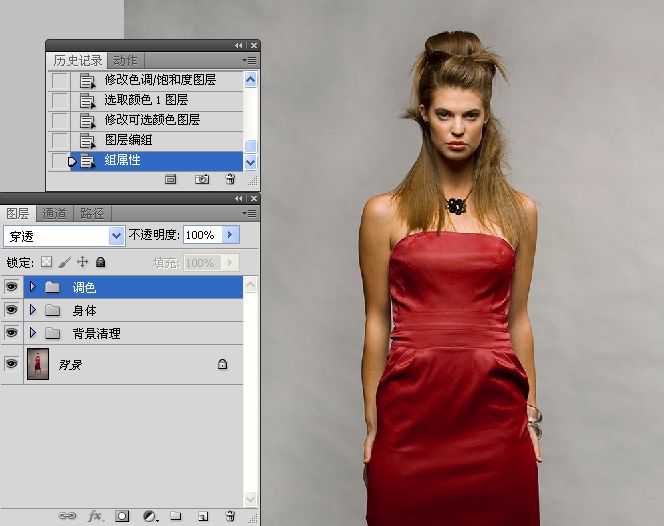
Task: Click the 调色 group folder icon
Action: pos(53,288)
